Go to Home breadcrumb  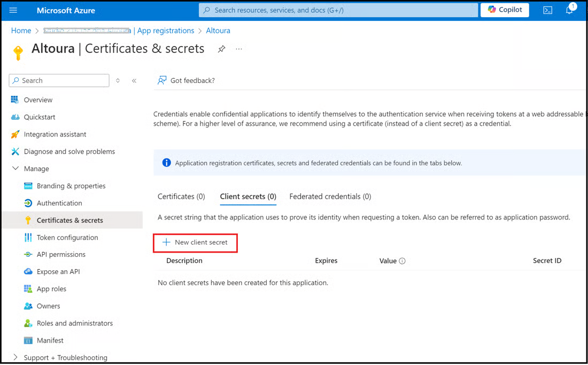coord(21,31)
